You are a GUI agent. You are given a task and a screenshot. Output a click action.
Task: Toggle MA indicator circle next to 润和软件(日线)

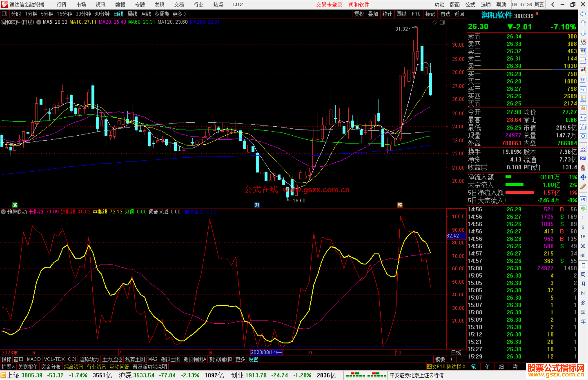pos(39,22)
